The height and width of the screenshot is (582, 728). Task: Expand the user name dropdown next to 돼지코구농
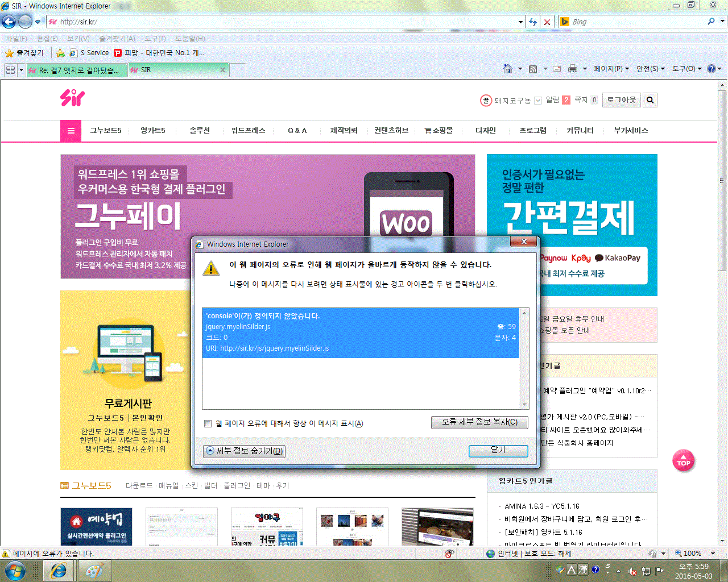(538, 101)
